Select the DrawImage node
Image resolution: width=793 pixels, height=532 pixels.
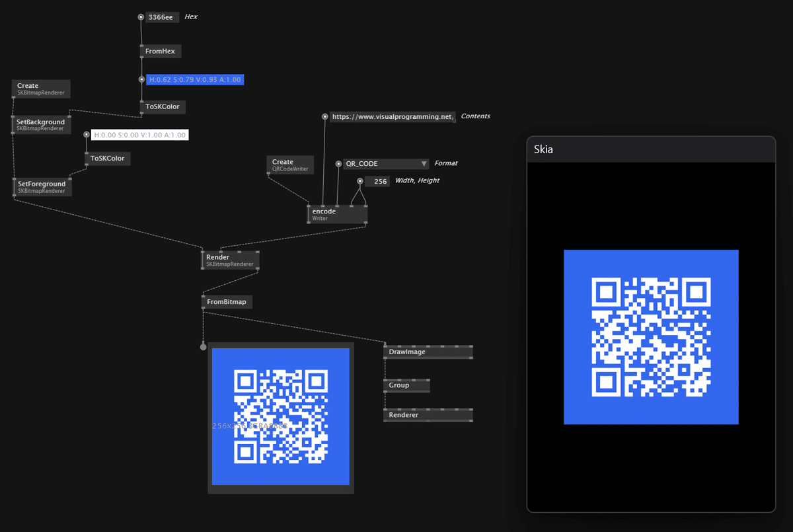[428, 352]
